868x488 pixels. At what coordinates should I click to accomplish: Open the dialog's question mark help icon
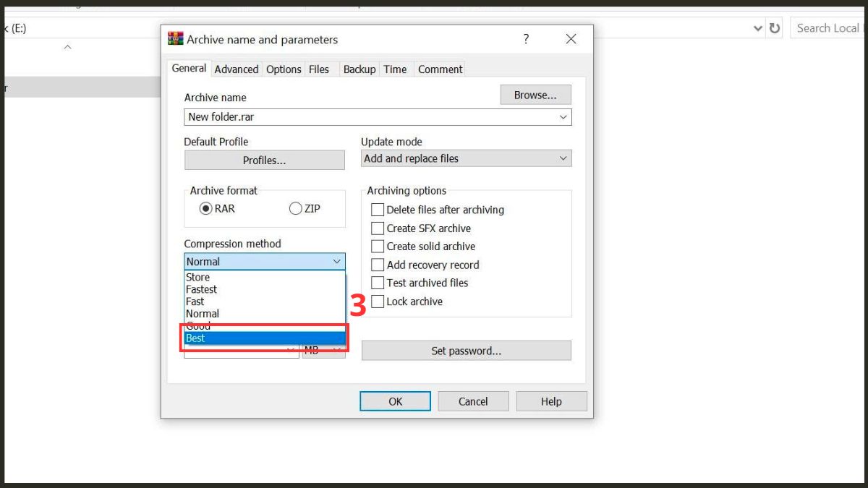click(526, 39)
